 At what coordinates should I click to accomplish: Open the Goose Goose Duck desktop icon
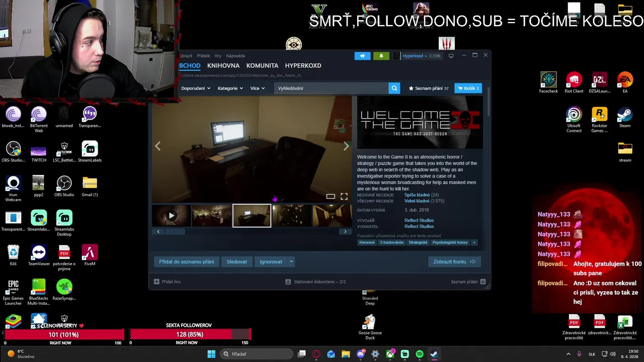(x=370, y=327)
